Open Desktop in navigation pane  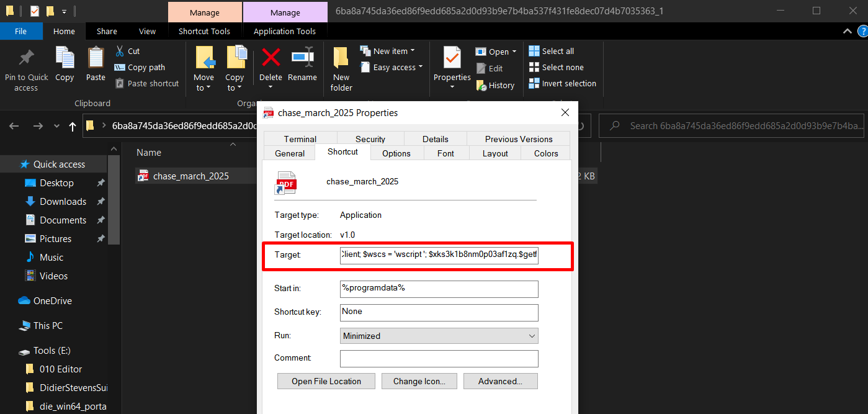56,182
